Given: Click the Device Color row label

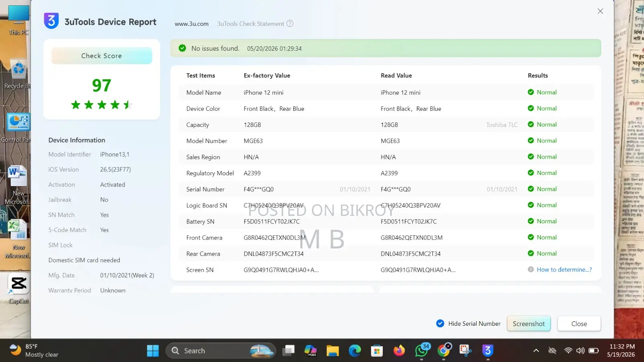Looking at the screenshot, I should tap(203, 109).
